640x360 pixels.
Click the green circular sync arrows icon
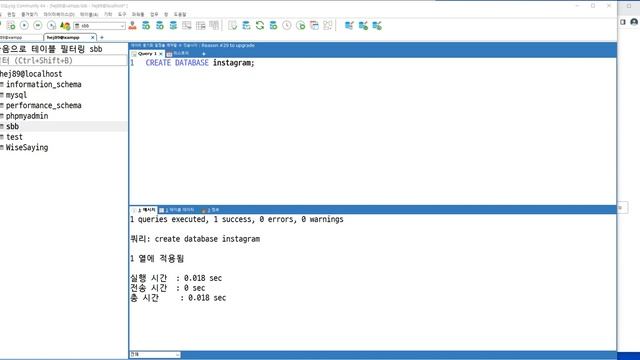coord(260,26)
